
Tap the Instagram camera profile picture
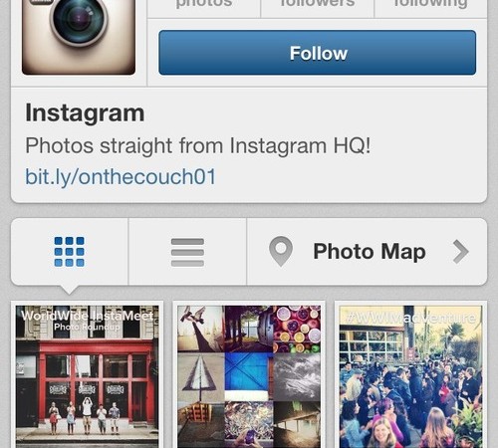tap(79, 37)
